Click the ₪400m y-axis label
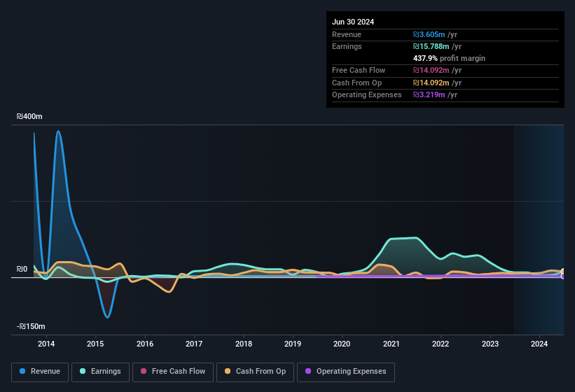The image size is (575, 392). (29, 116)
